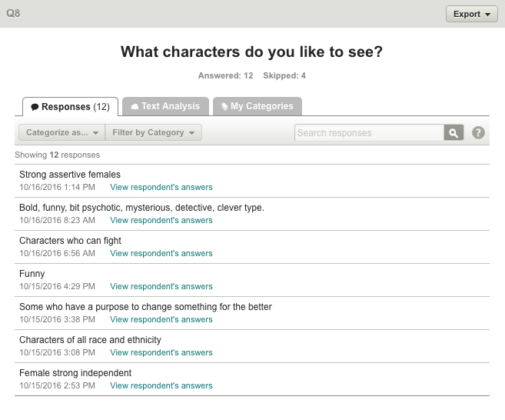View respondent's answers for the 8:23 AM response

pos(161,220)
